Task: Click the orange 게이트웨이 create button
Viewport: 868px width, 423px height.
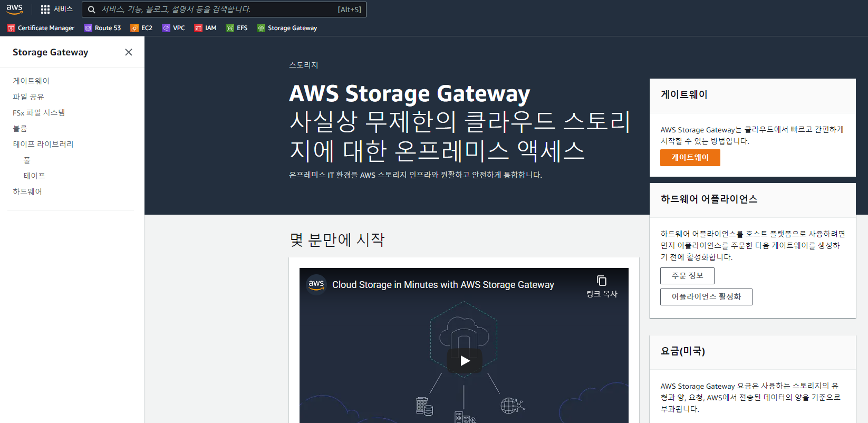Action: click(x=690, y=158)
